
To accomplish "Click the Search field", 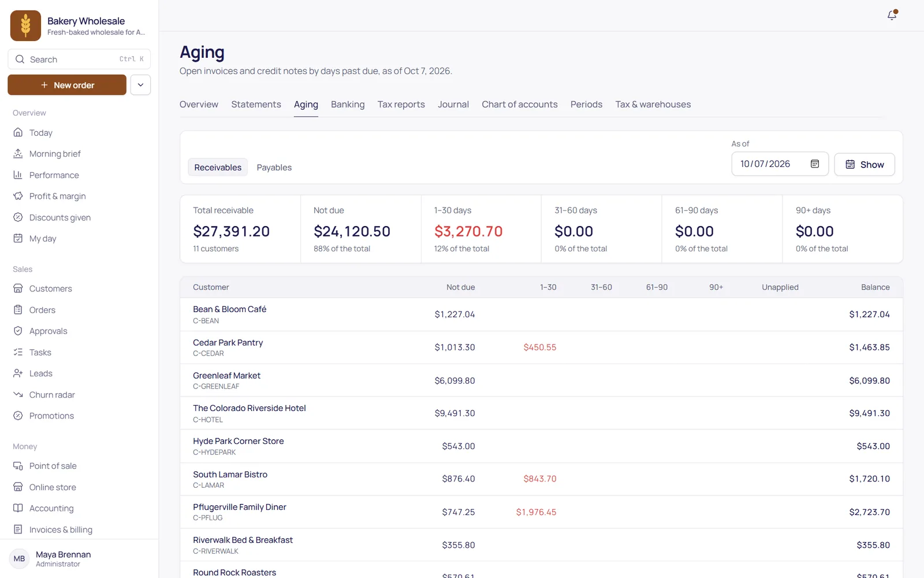I will [79, 59].
